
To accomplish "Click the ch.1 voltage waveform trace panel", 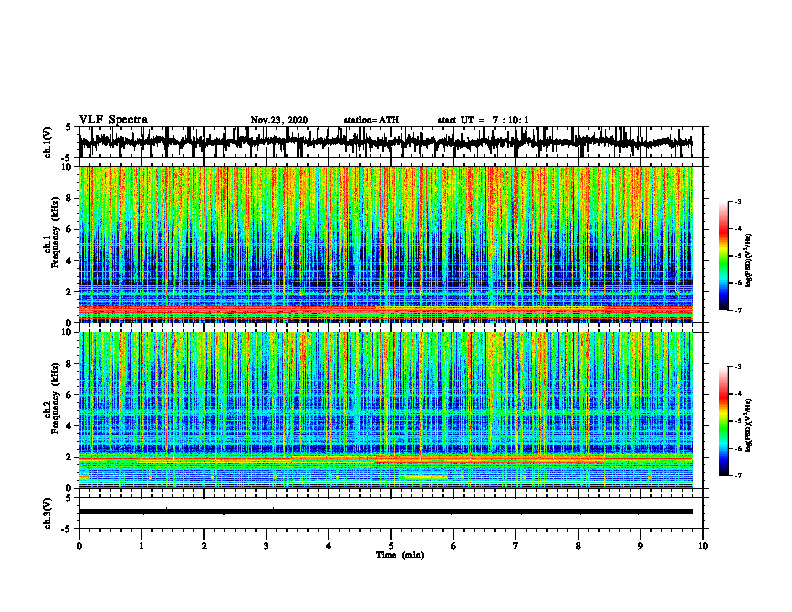I will point(391,142).
